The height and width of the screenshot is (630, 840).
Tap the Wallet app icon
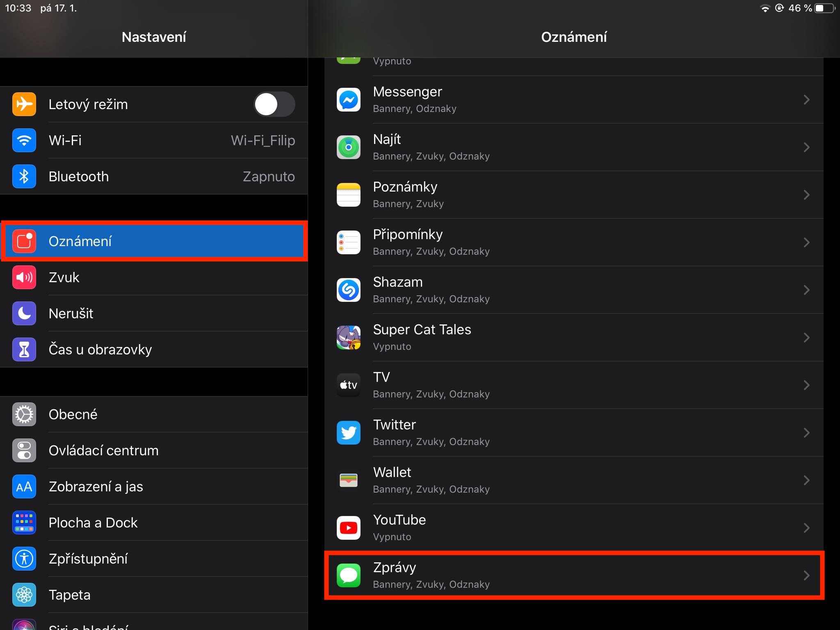(x=348, y=480)
